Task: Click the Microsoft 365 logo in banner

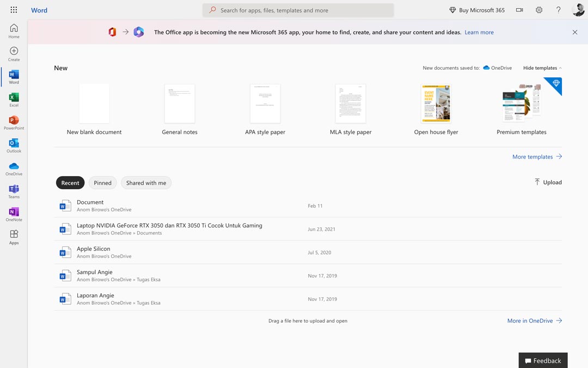Action: [x=139, y=32]
